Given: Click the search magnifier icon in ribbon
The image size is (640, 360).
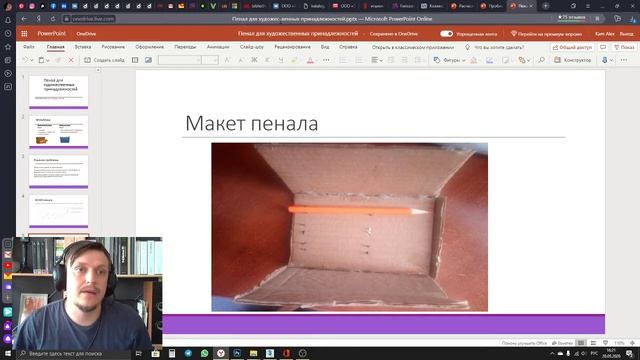Looking at the screenshot, I should point(542,60).
